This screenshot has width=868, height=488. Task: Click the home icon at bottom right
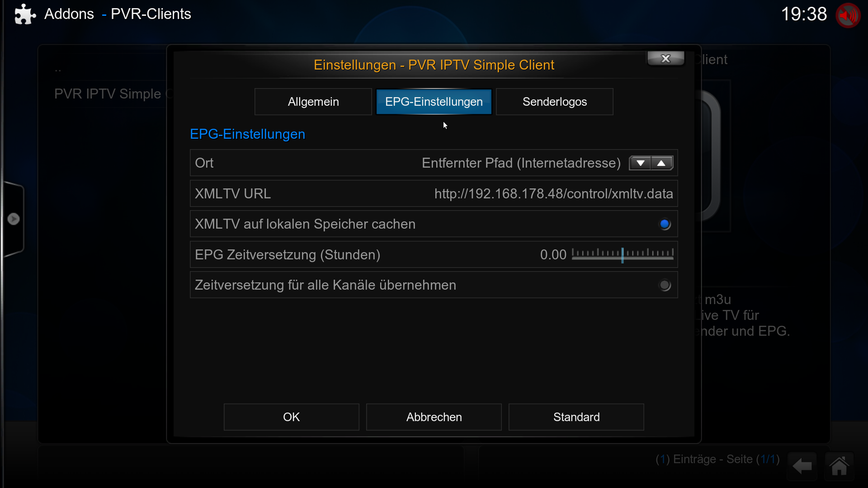click(x=839, y=466)
